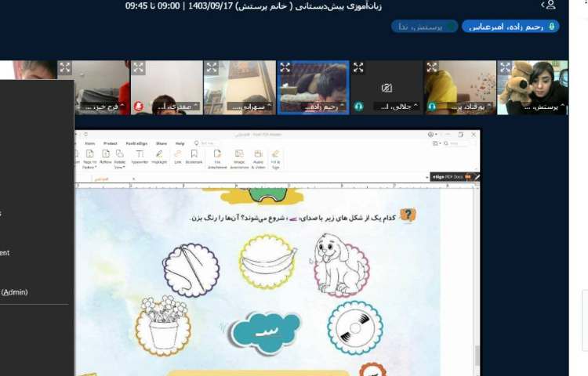588x376 pixels.
Task: Toggle the teal mic icon on جلالی tile
Action: (x=358, y=107)
